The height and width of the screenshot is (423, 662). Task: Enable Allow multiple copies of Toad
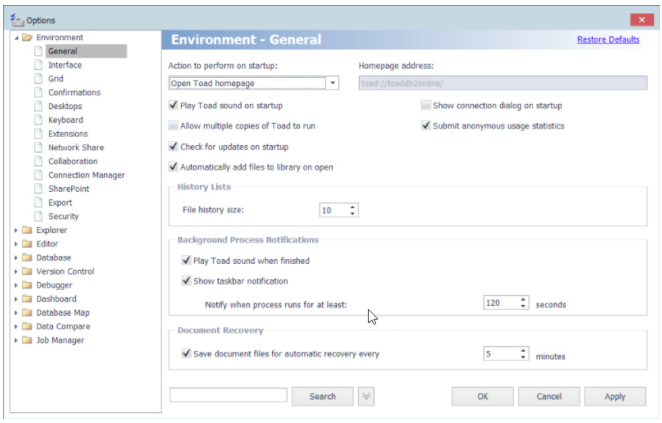[x=173, y=125]
